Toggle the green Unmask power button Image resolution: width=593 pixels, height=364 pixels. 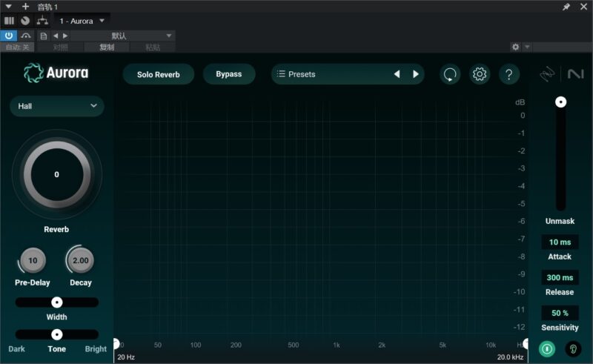pyautogui.click(x=547, y=348)
